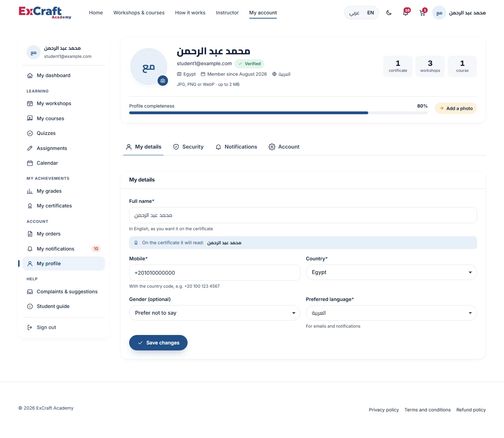Switch language to EN
Screen dimensions: 504x438
tap(370, 13)
